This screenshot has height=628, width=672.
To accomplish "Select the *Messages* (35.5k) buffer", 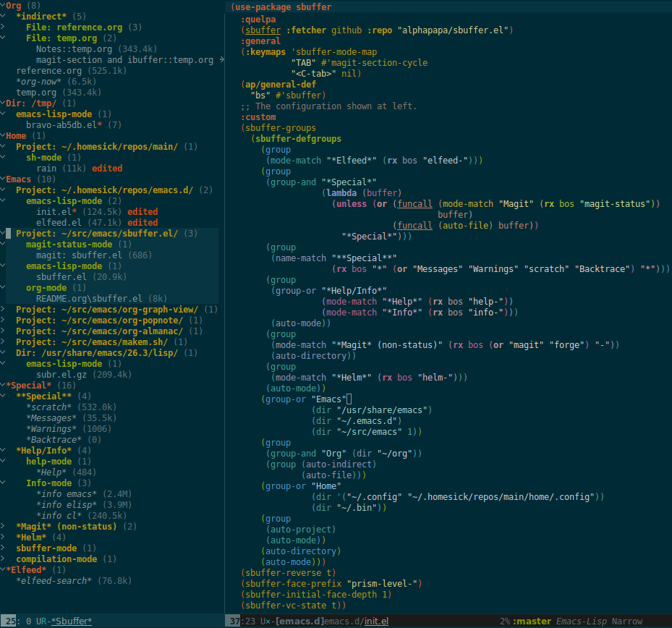I will (71, 417).
